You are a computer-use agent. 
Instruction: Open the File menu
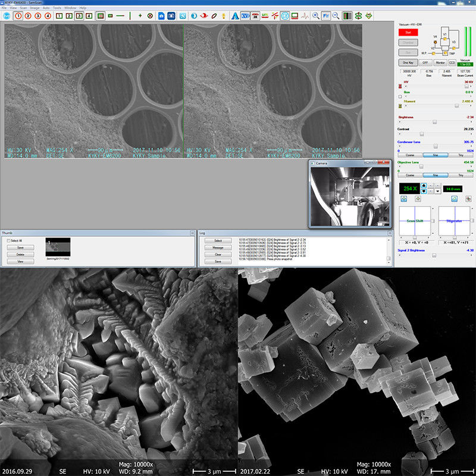click(x=4, y=8)
